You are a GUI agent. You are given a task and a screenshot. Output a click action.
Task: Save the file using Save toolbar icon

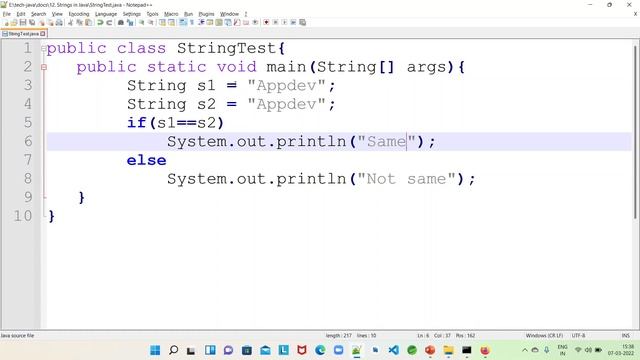23,22
